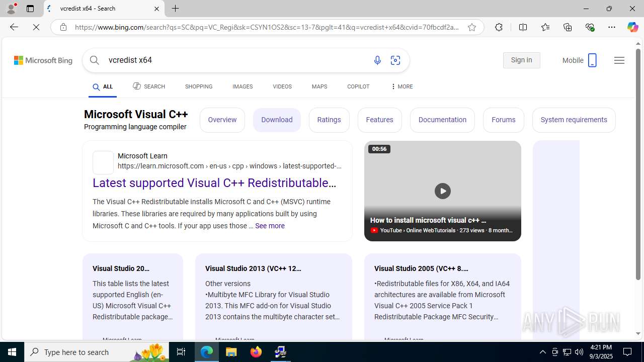This screenshot has height=362, width=644.
Task: Click the page vertical scrollbar
Action: [638, 164]
